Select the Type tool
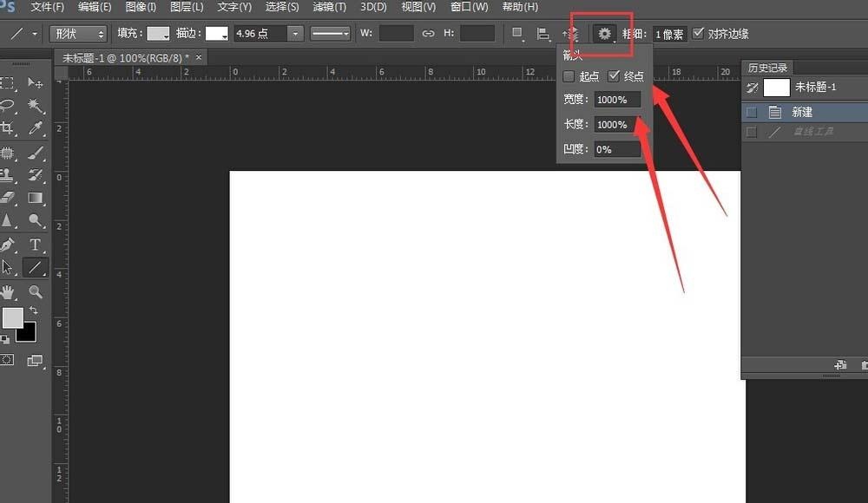 [36, 245]
